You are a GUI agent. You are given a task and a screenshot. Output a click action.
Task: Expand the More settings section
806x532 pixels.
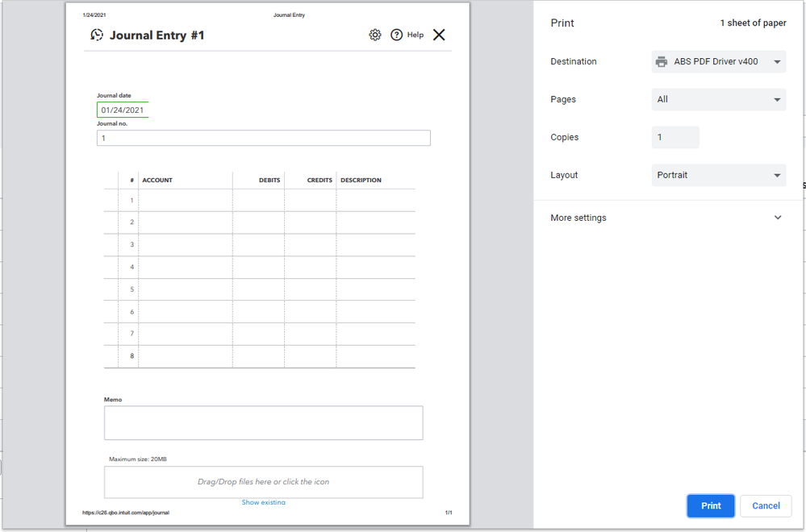(666, 218)
